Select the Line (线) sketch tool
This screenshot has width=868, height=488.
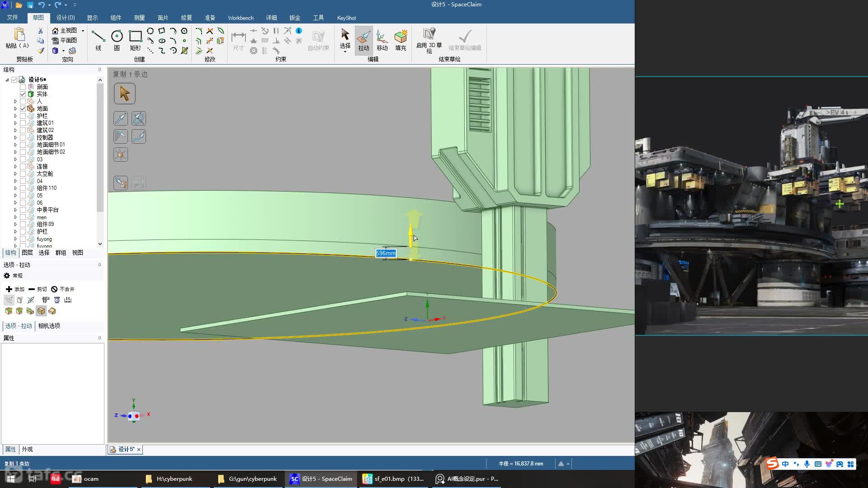[x=98, y=40]
